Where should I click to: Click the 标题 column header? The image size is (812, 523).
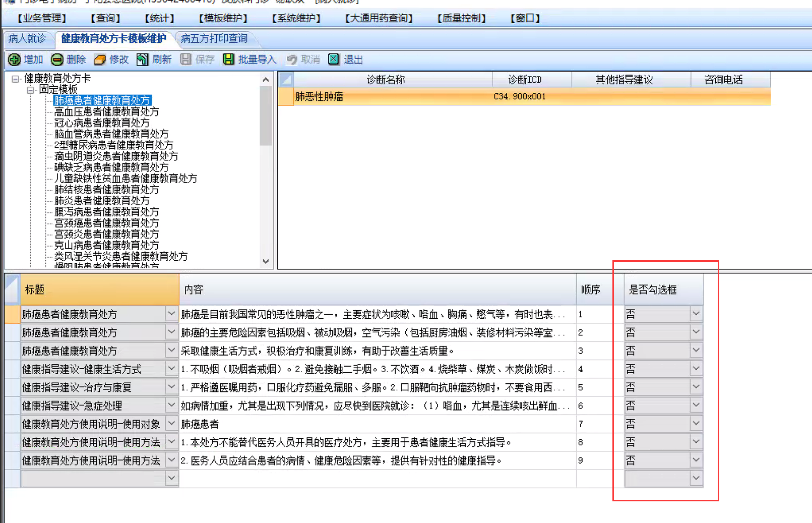click(x=99, y=289)
